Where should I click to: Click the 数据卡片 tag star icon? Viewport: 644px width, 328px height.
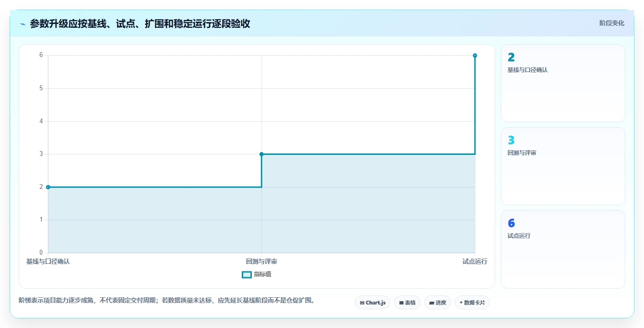461,303
